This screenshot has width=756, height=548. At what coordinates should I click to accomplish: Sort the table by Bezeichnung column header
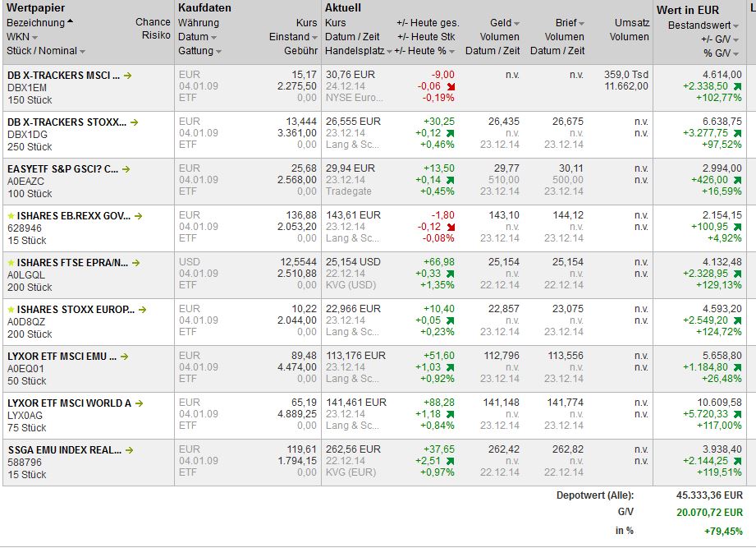[35, 23]
